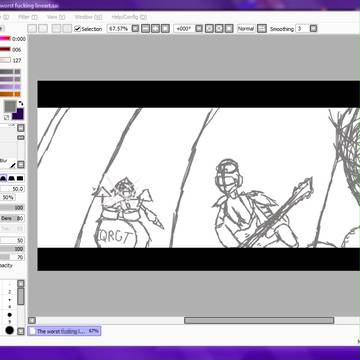Pick the gray foreground color swatch

click(10, 107)
